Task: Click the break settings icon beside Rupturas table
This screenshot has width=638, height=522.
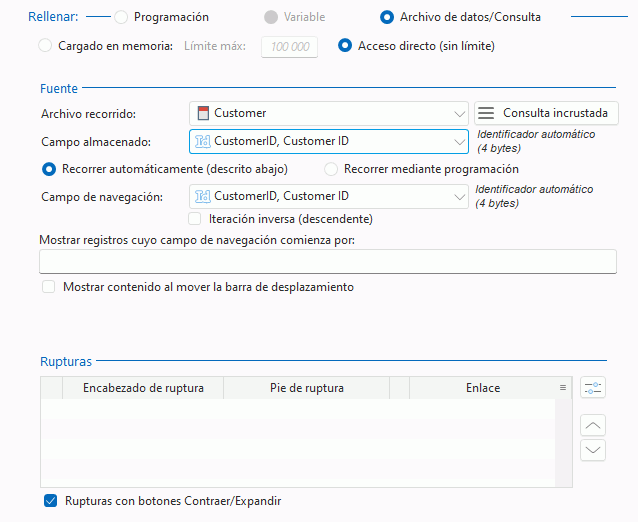Action: coord(593,388)
